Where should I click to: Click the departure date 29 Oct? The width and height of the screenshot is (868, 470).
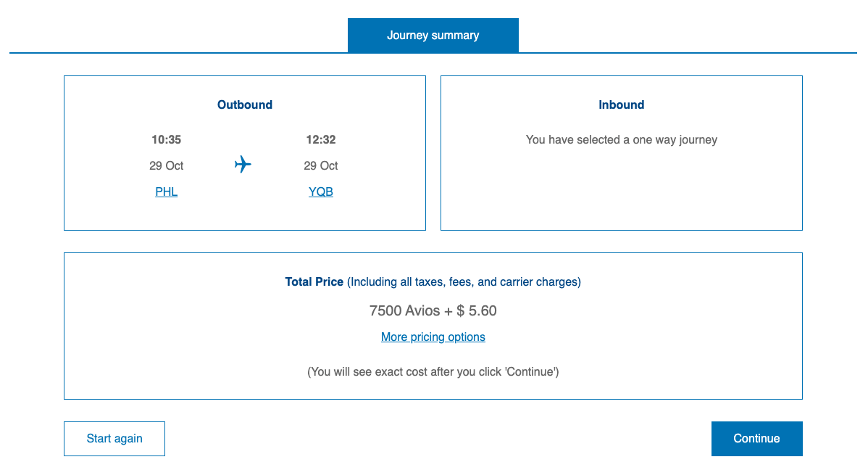tap(166, 165)
